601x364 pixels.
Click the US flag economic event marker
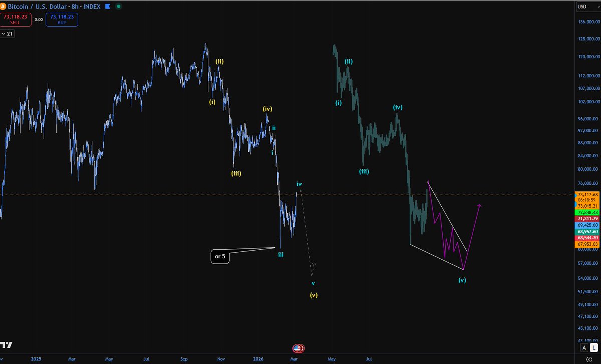[297, 348]
